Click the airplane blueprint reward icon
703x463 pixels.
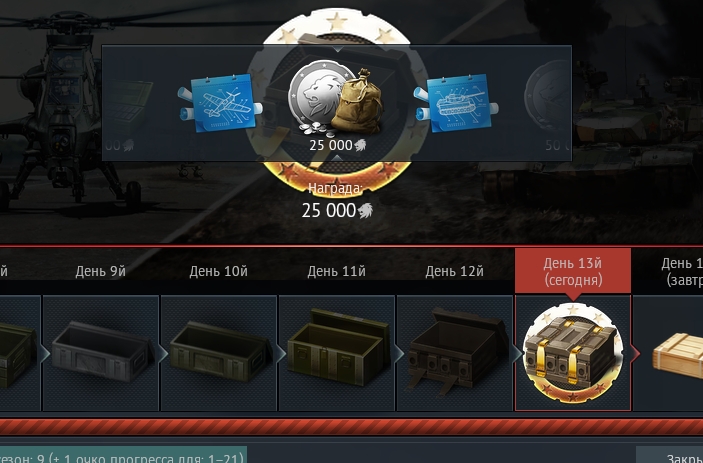coord(220,103)
